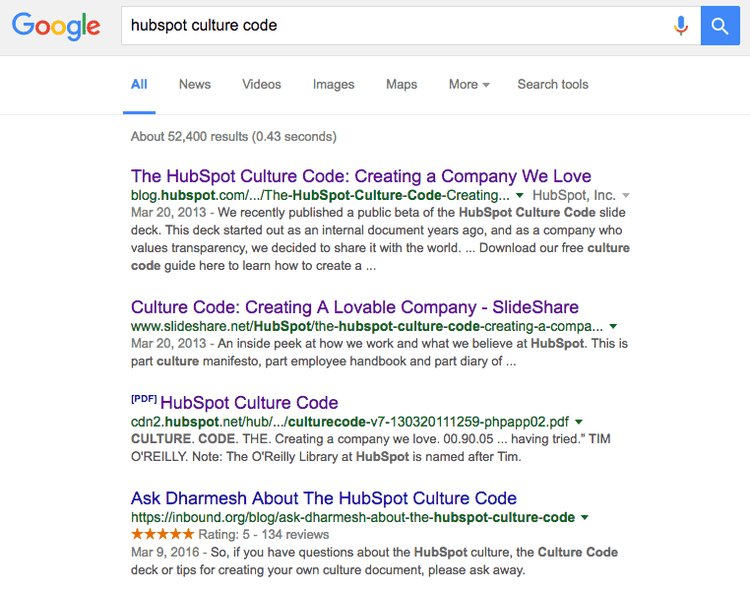Open the More dropdown menu
The width and height of the screenshot is (750, 592).
(469, 85)
